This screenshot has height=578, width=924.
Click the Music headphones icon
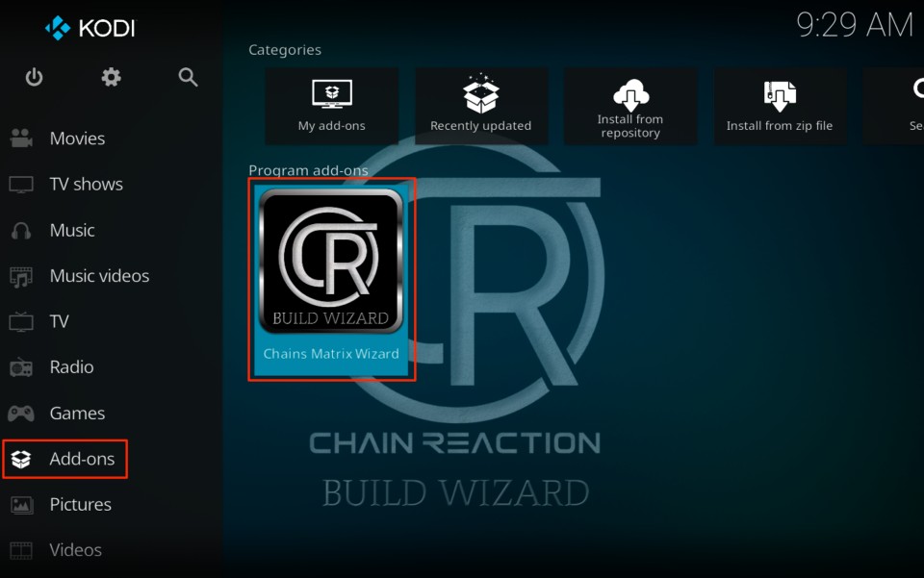coord(21,230)
